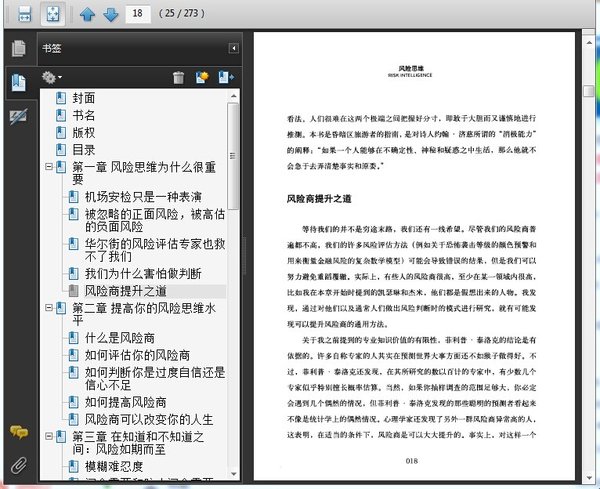
Task: Open the signatures panel icon
Action: (17, 117)
